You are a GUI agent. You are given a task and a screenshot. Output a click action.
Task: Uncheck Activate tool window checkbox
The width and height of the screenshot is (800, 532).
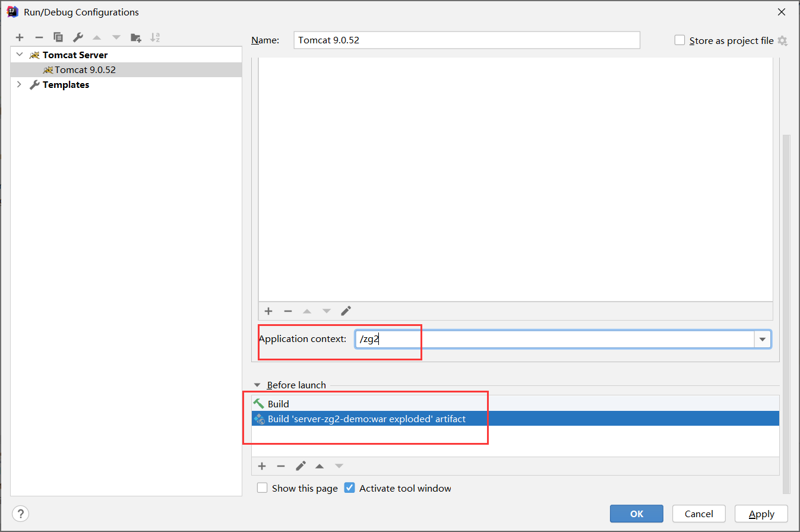[349, 488]
